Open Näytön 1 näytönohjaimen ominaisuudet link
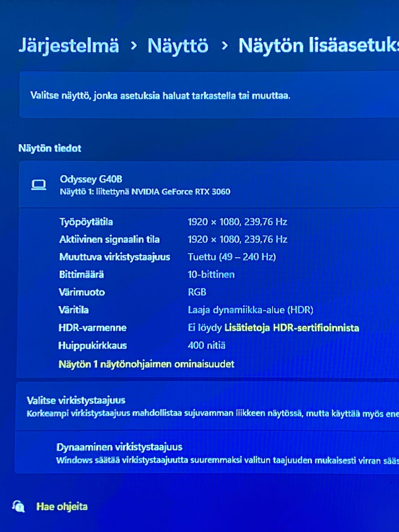Image resolution: width=399 pixels, height=532 pixels. [146, 364]
